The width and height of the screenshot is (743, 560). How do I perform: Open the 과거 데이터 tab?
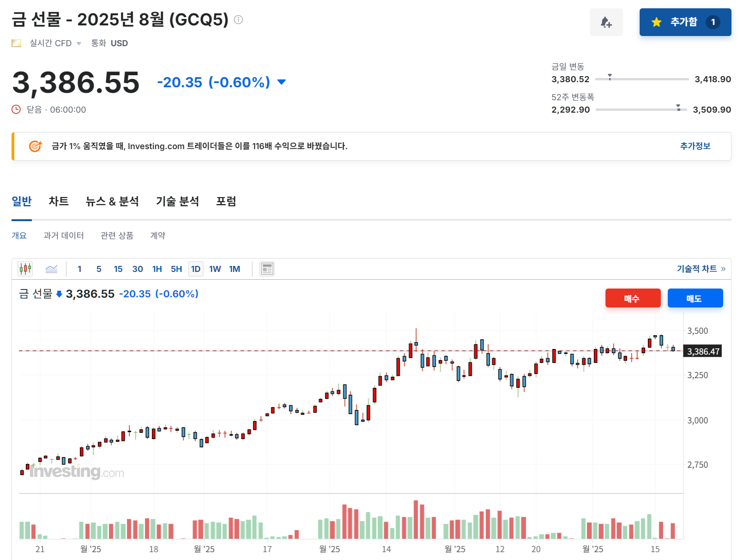pos(63,235)
